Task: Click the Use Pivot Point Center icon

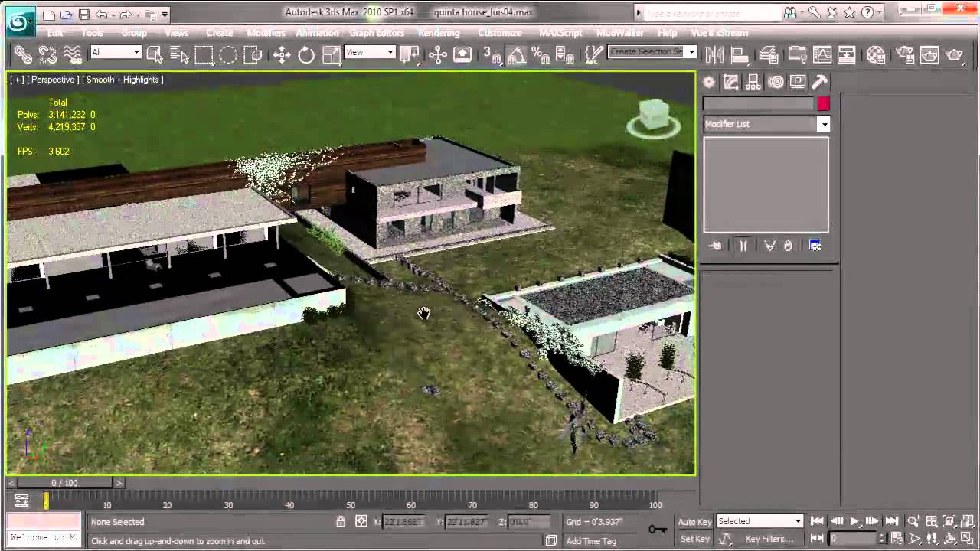Action: (x=409, y=54)
